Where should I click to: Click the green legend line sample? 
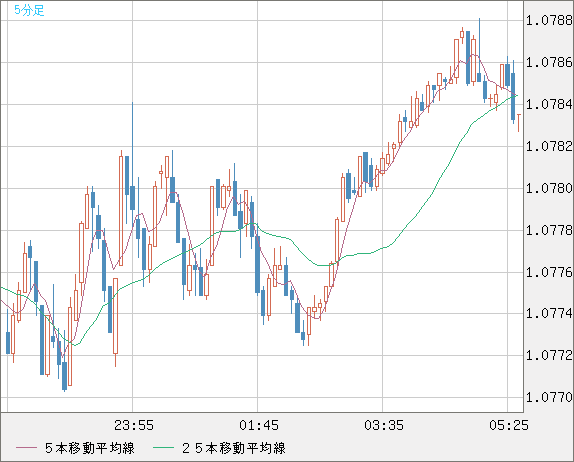coord(163,448)
